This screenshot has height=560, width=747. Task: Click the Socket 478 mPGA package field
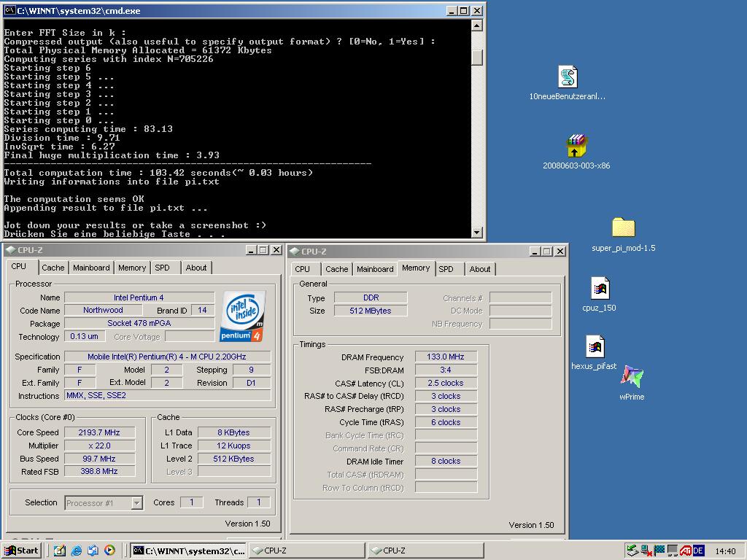click(x=139, y=323)
